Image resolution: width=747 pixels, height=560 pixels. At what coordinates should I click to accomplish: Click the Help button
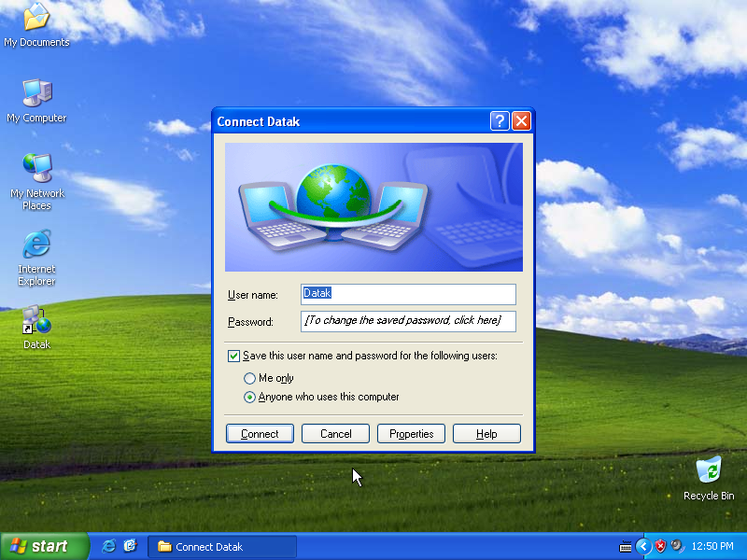486,434
